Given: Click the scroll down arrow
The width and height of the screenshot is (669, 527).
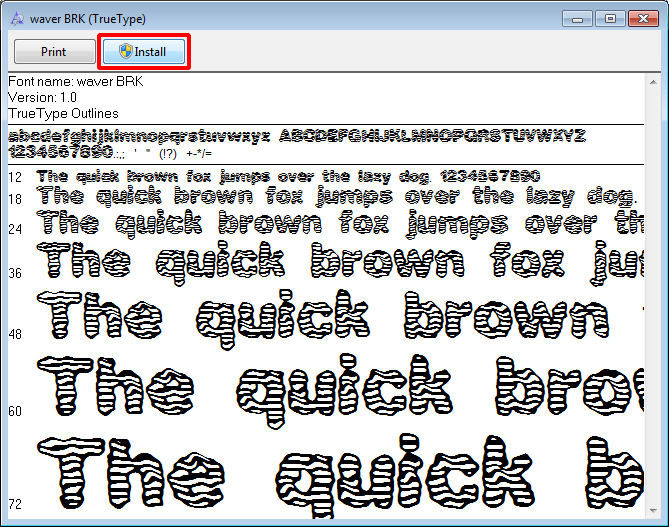Looking at the screenshot, I should (653, 510).
